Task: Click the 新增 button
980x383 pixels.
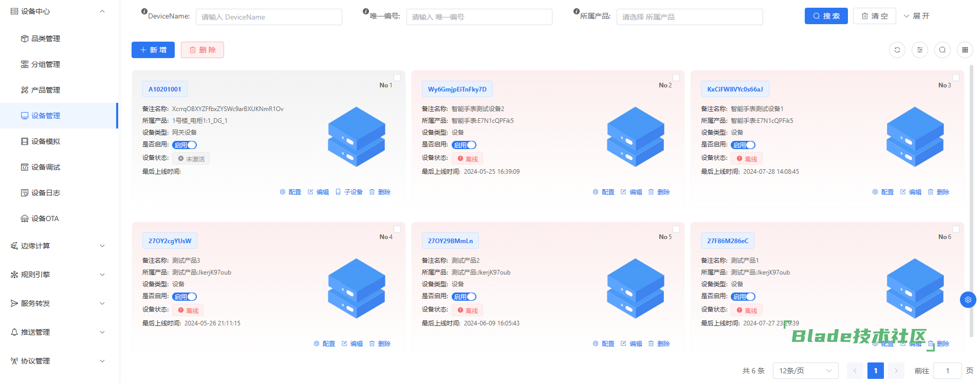Action: (x=153, y=50)
